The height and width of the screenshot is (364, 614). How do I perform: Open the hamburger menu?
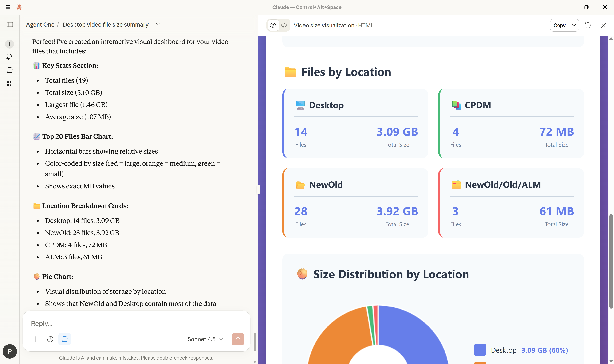click(x=8, y=7)
